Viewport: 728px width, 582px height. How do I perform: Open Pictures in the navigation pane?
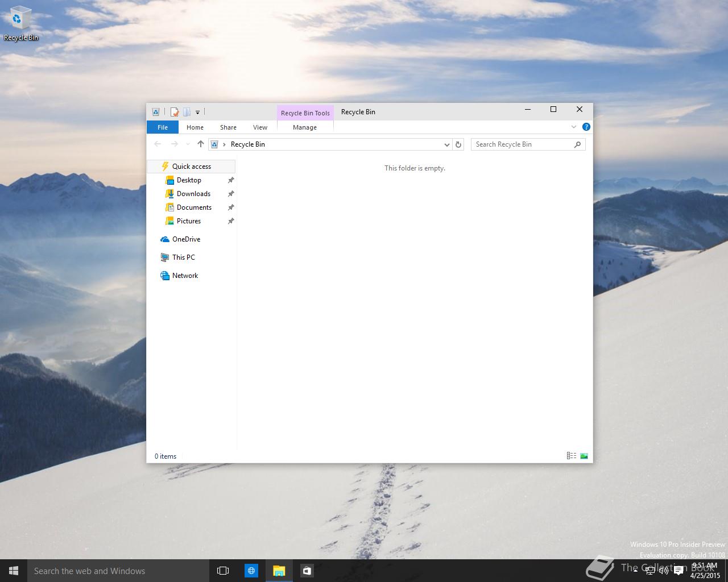189,221
